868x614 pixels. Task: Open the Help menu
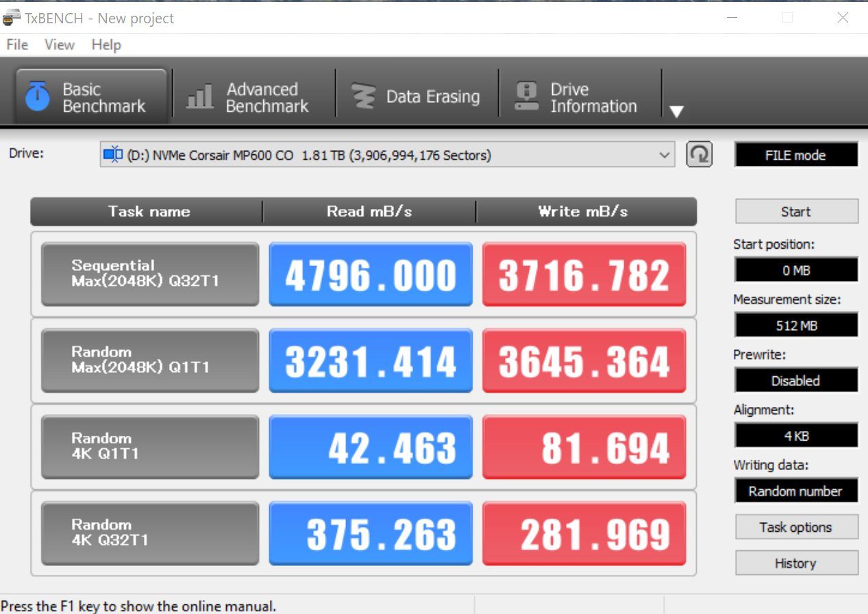pyautogui.click(x=106, y=45)
